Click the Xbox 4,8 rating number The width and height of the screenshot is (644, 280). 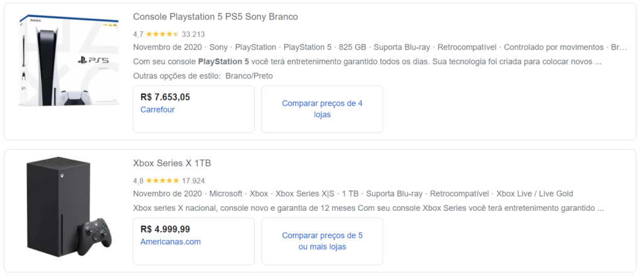(138, 181)
